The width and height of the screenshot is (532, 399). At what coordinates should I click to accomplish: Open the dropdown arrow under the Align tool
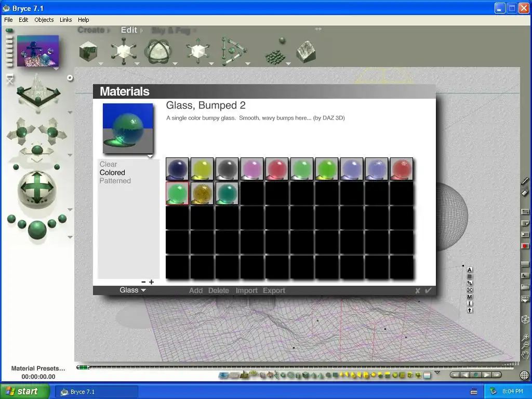(x=248, y=63)
